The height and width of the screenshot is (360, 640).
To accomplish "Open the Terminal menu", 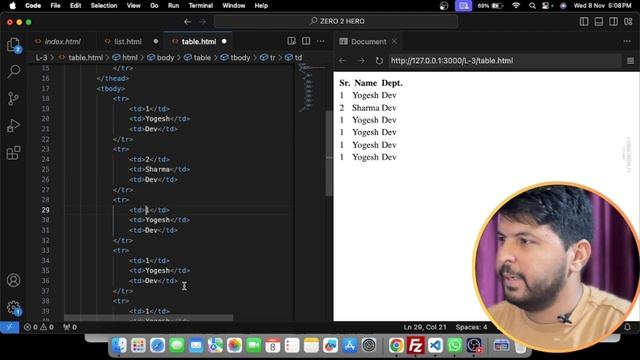I will point(201,6).
